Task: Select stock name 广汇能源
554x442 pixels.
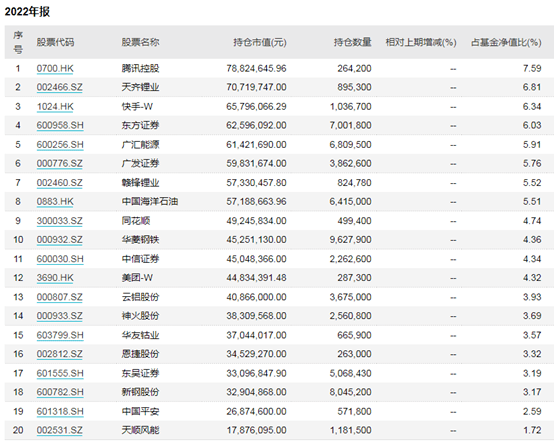Action: point(140,145)
